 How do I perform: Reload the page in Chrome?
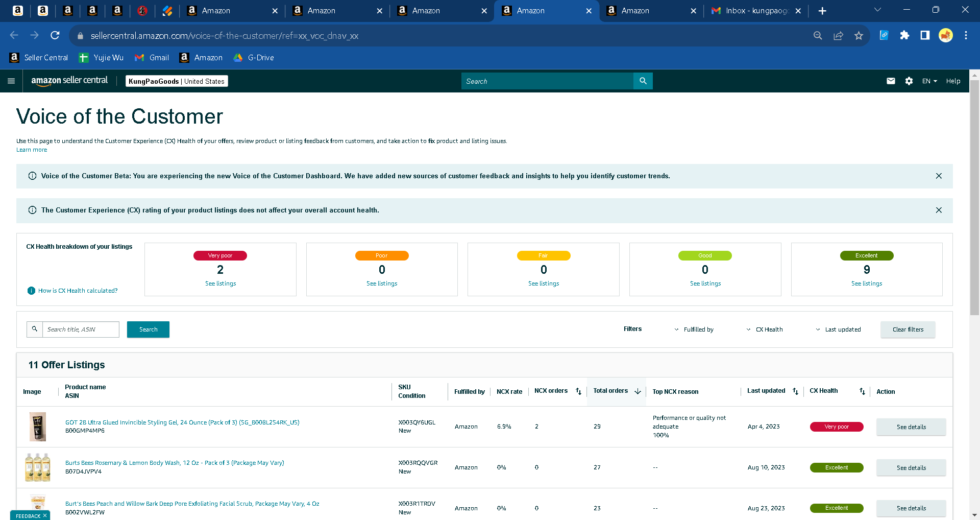click(55, 35)
